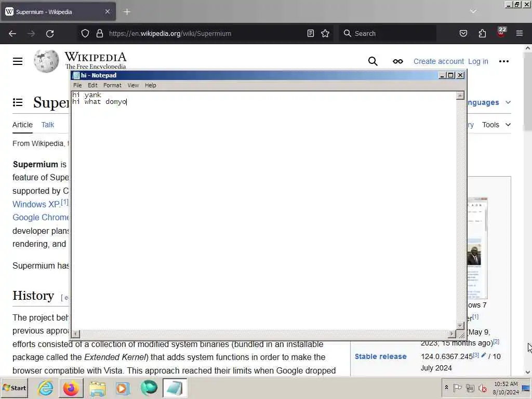The width and height of the screenshot is (532, 399).
Task: Follow the Google Chrome link
Action: pyautogui.click(x=41, y=218)
